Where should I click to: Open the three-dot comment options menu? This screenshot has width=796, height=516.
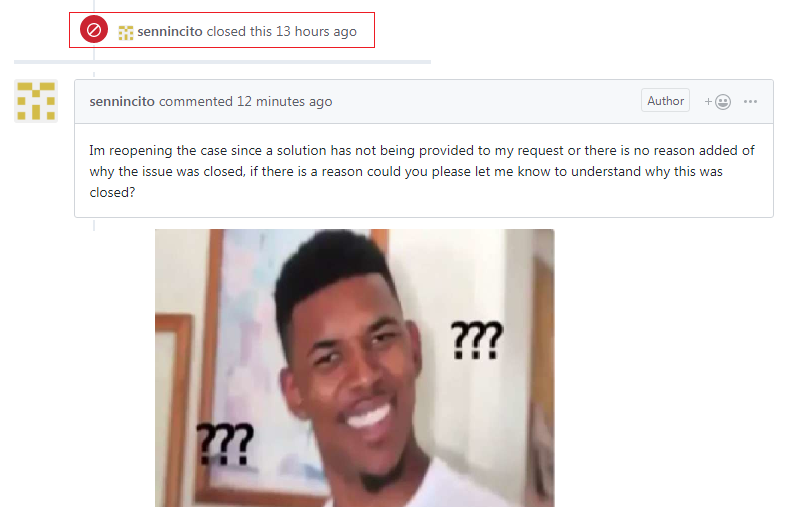[750, 102]
